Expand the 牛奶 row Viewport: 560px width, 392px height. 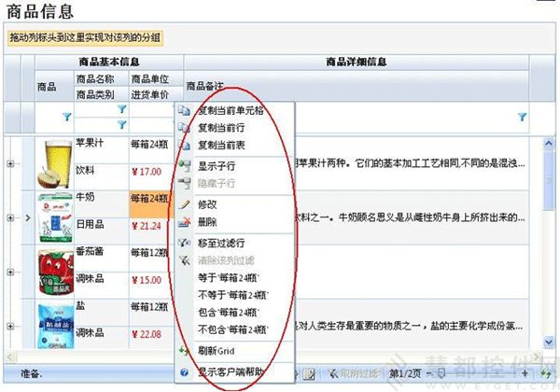click(10, 218)
